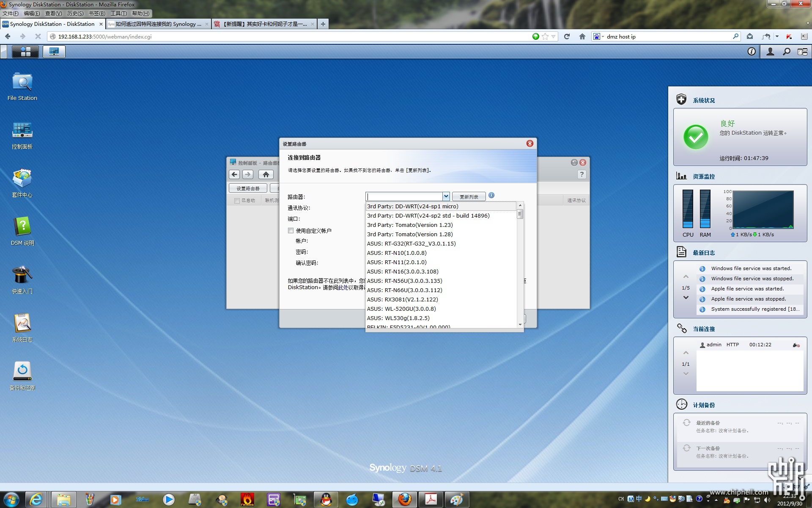
Task: Click the DSM search magnifier icon
Action: click(786, 52)
